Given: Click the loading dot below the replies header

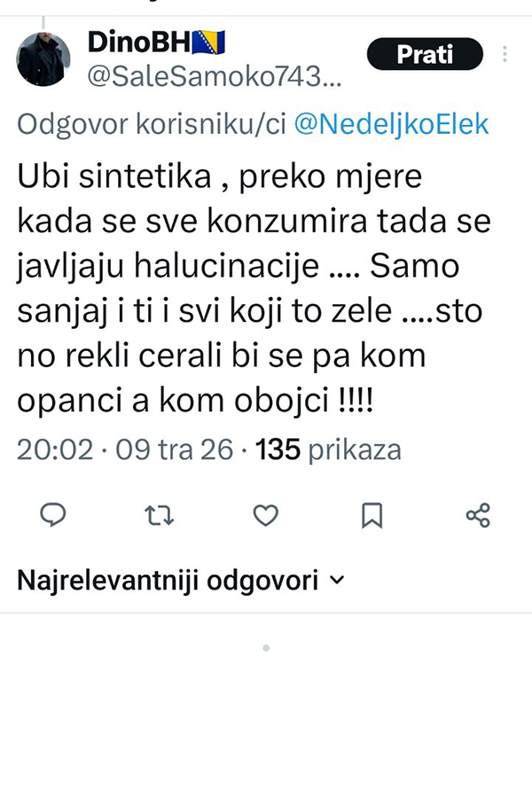Looking at the screenshot, I should pos(266,649).
